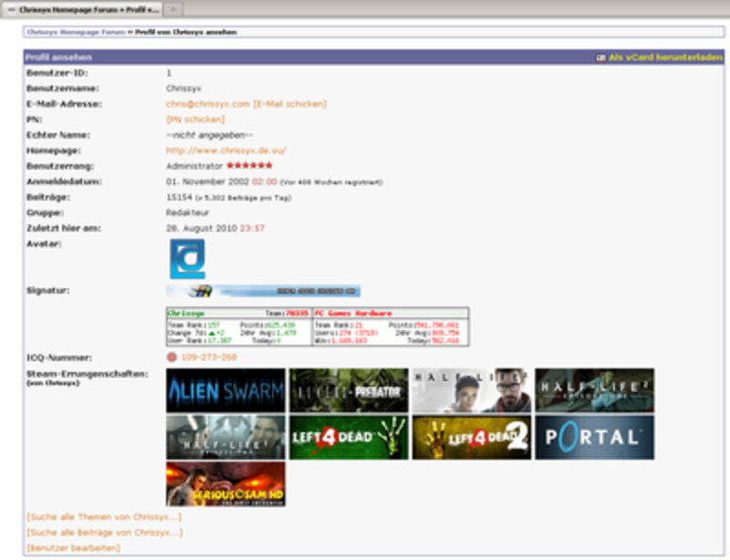Open the yellow Left 4 Dead 2 banner
The image size is (730, 560).
pyautogui.click(x=472, y=438)
